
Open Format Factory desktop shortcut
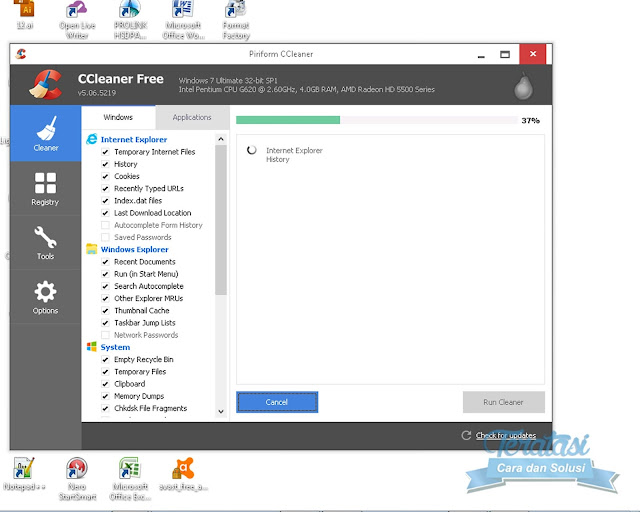(x=236, y=20)
